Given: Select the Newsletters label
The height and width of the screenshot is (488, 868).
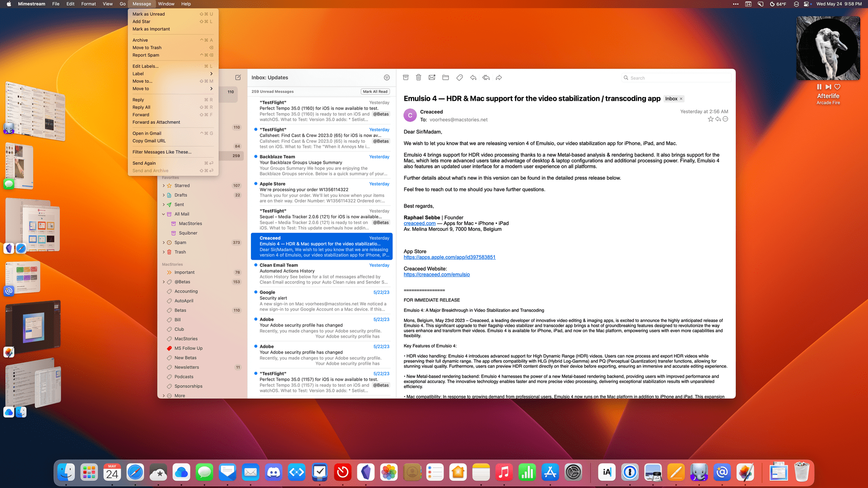Looking at the screenshot, I should (201, 367).
